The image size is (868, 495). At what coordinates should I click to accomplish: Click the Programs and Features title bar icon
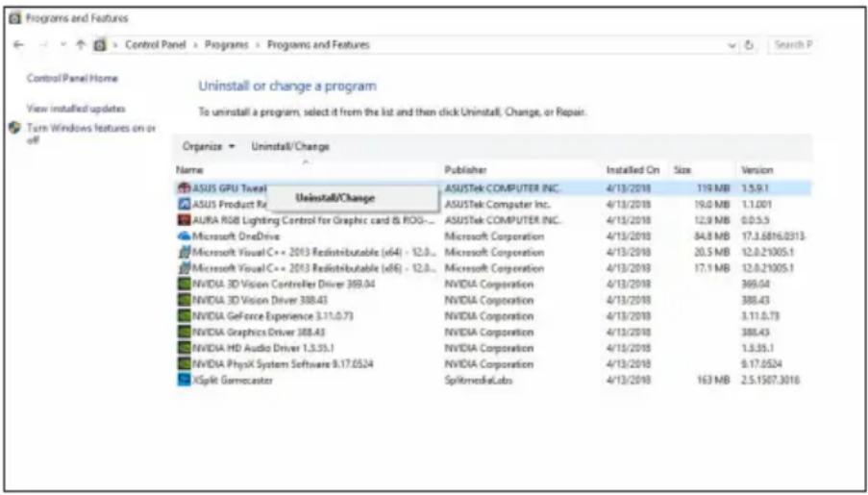click(16, 19)
